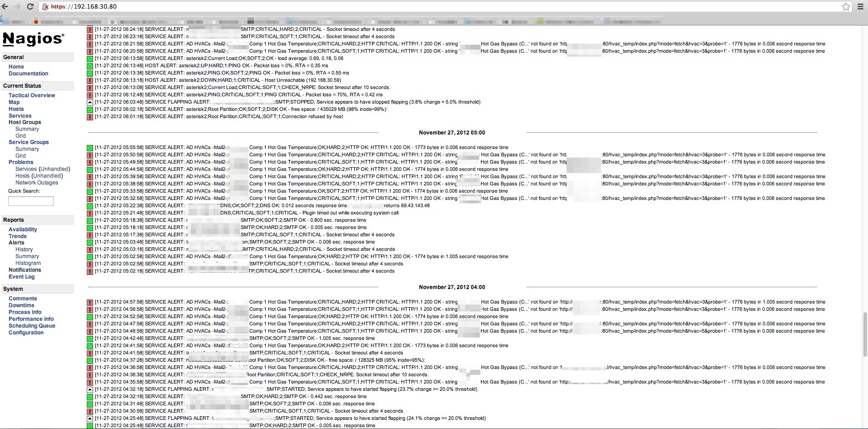868x429 pixels.
Task: Open the Event Log link
Action: tap(21, 277)
